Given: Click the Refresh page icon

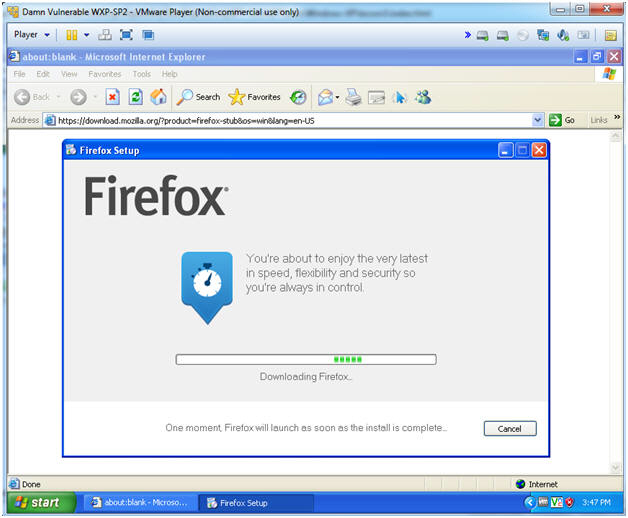Looking at the screenshot, I should click(x=135, y=97).
